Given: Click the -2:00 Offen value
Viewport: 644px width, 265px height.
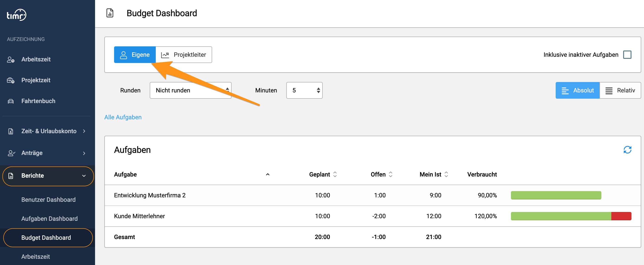Looking at the screenshot, I should (x=379, y=216).
